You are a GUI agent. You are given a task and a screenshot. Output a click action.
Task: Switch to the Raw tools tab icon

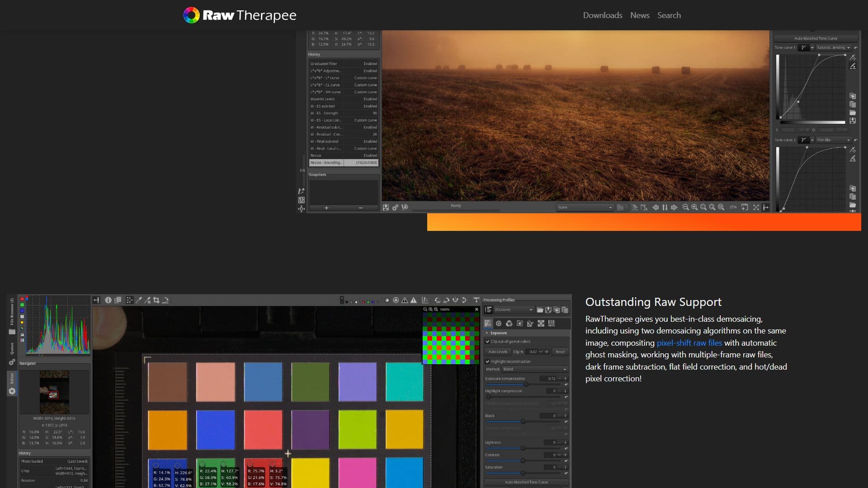(x=541, y=324)
